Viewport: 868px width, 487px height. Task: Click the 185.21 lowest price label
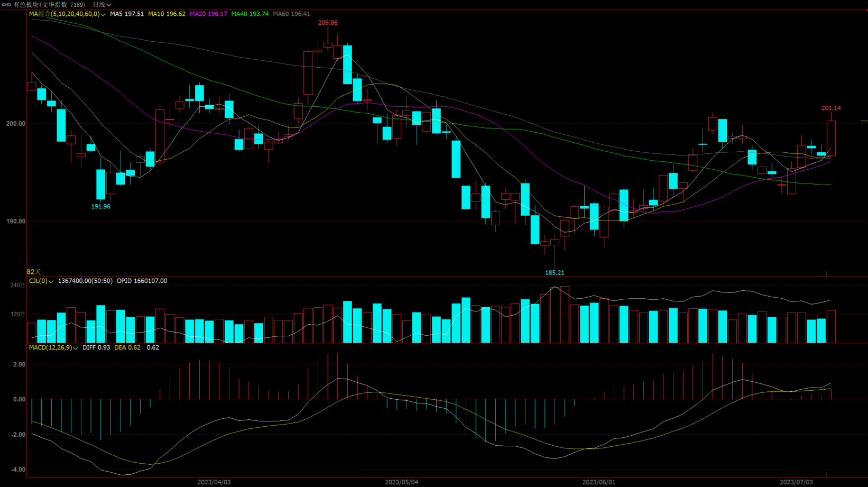555,273
